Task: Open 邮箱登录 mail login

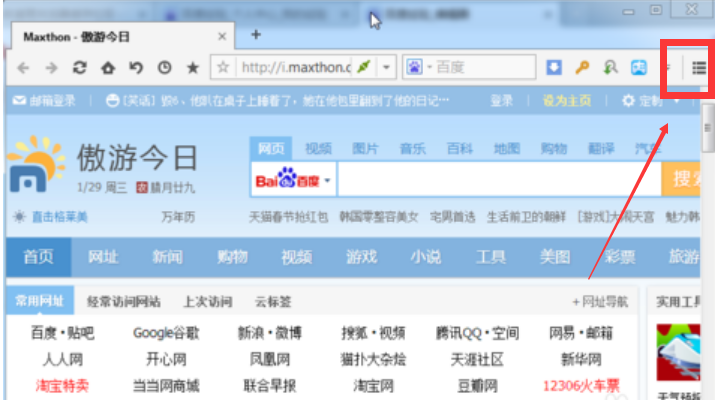Action: coord(44,101)
